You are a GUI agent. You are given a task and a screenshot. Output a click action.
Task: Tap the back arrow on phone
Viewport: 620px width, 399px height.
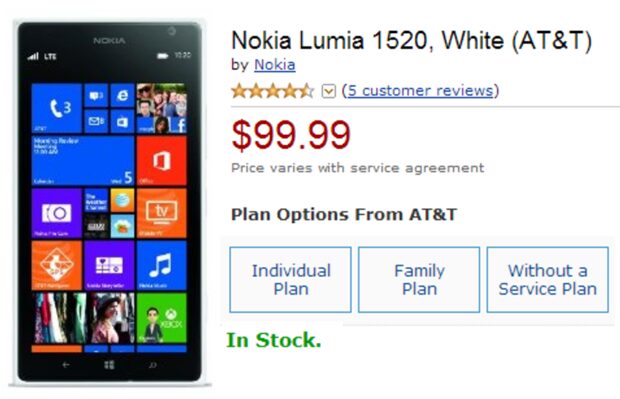(x=66, y=365)
